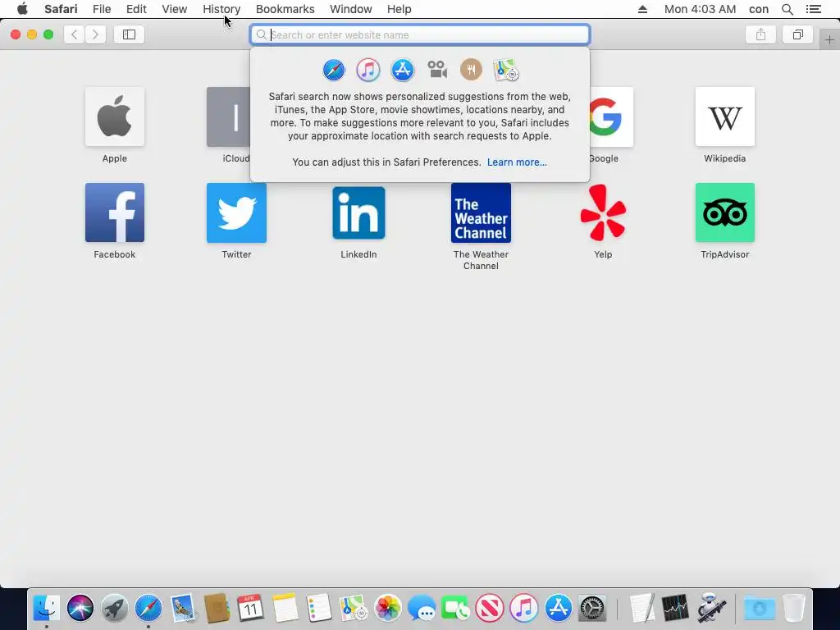Image resolution: width=840 pixels, height=630 pixels.
Task: Open the Trash in the Dock
Action: click(x=794, y=608)
